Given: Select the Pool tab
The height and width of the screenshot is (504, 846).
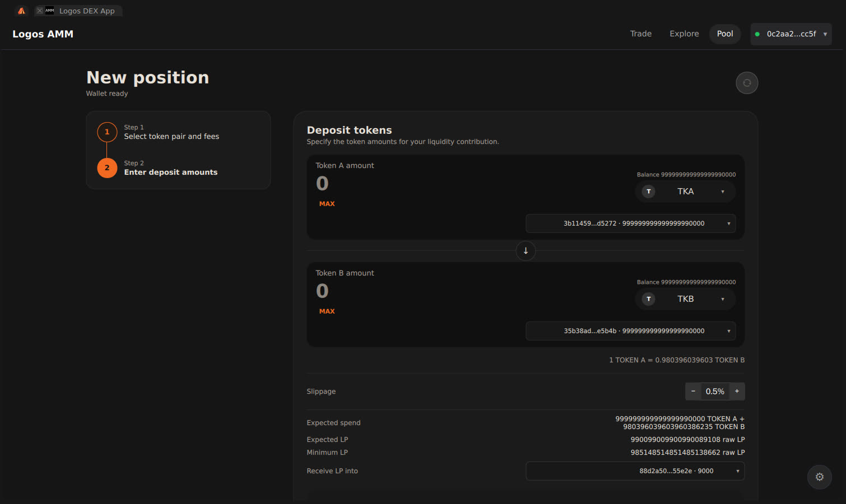Looking at the screenshot, I should 725,34.
